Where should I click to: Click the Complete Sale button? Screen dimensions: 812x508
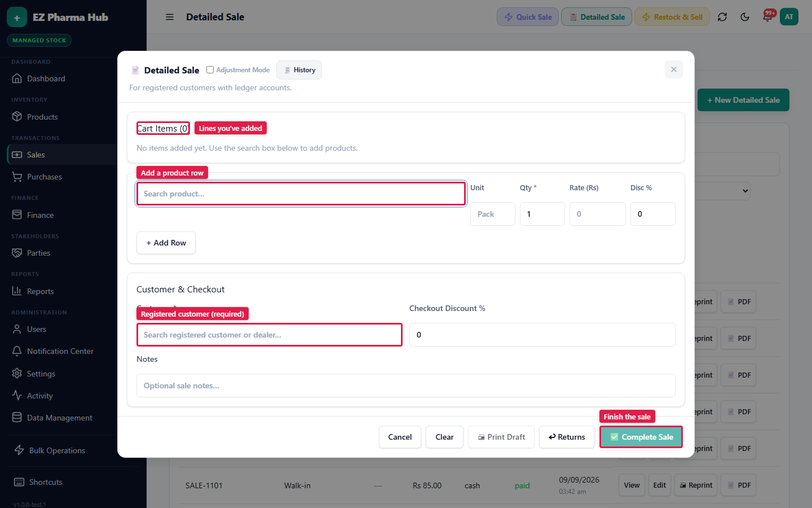[x=641, y=437]
